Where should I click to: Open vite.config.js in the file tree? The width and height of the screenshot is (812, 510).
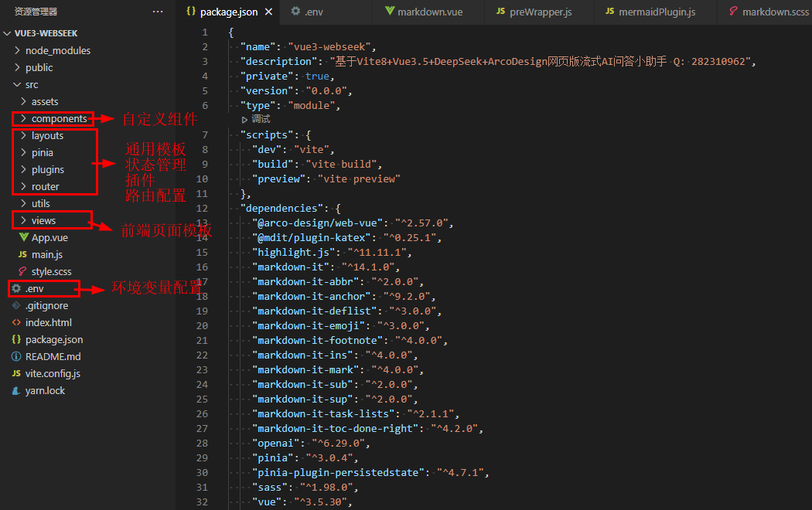tap(53, 373)
